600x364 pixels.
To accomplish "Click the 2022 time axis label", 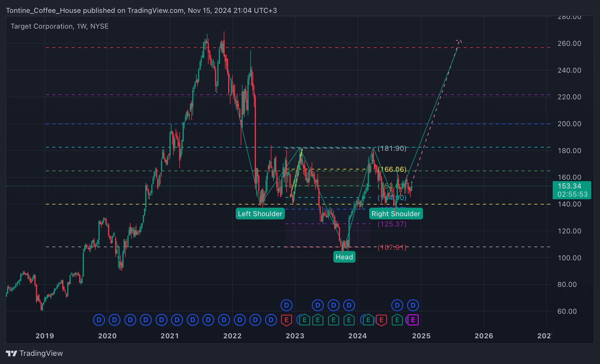I will pos(233,336).
